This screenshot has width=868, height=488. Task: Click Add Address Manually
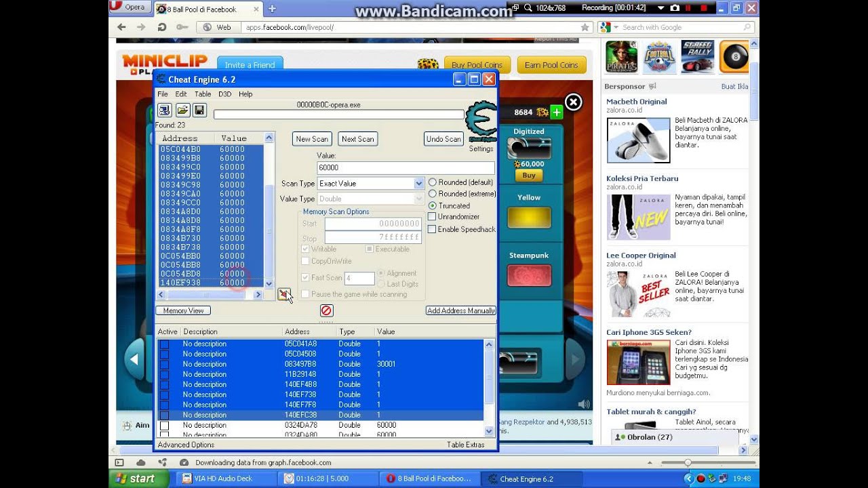461,310
